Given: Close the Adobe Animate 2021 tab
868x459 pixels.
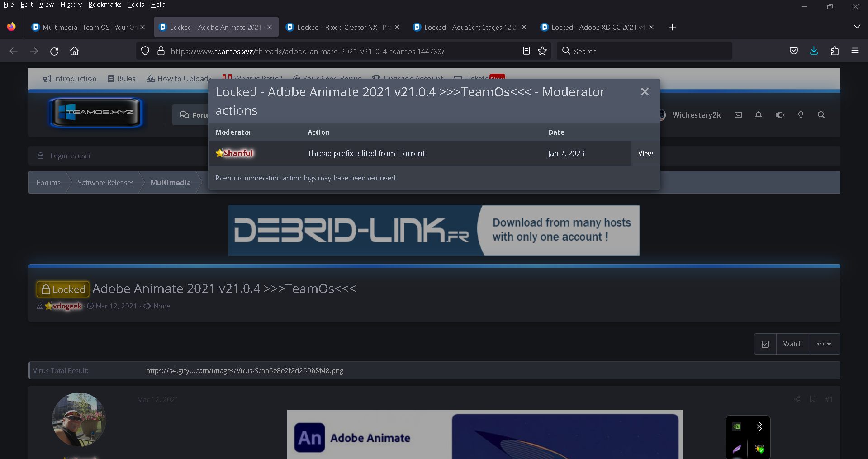Looking at the screenshot, I should 270,27.
